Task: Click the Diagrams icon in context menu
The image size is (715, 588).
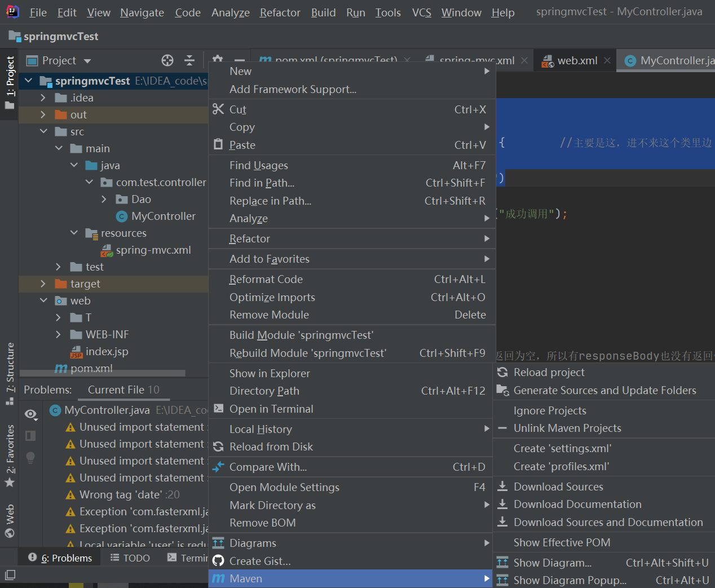Action: pyautogui.click(x=218, y=543)
